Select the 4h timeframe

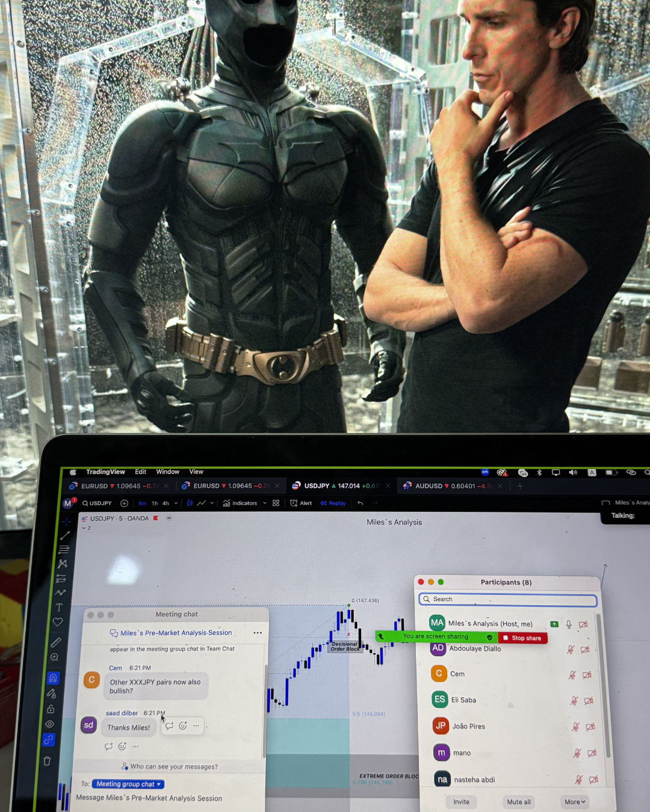(166, 503)
